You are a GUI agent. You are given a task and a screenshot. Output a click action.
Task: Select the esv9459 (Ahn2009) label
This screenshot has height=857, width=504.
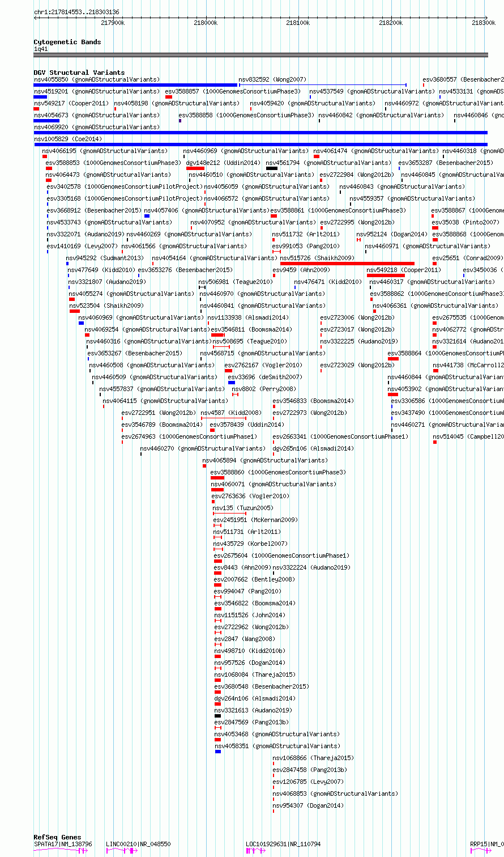[301, 270]
